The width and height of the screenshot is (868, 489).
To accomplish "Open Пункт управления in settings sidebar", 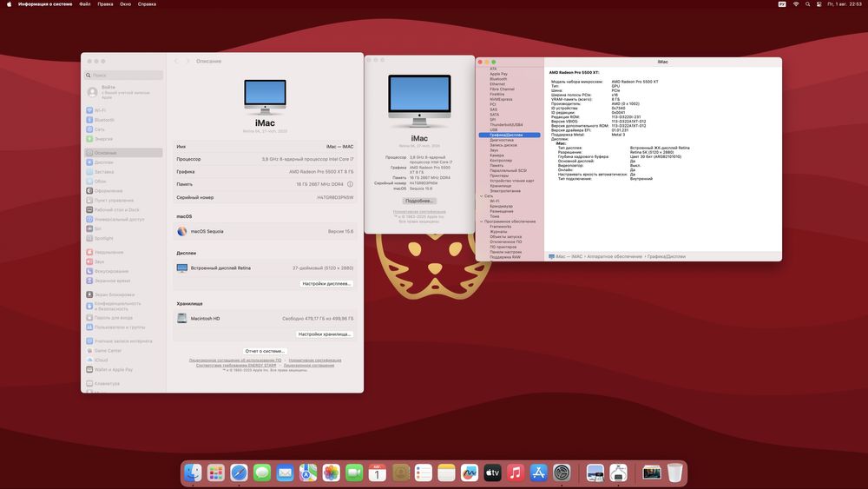I will click(x=114, y=200).
